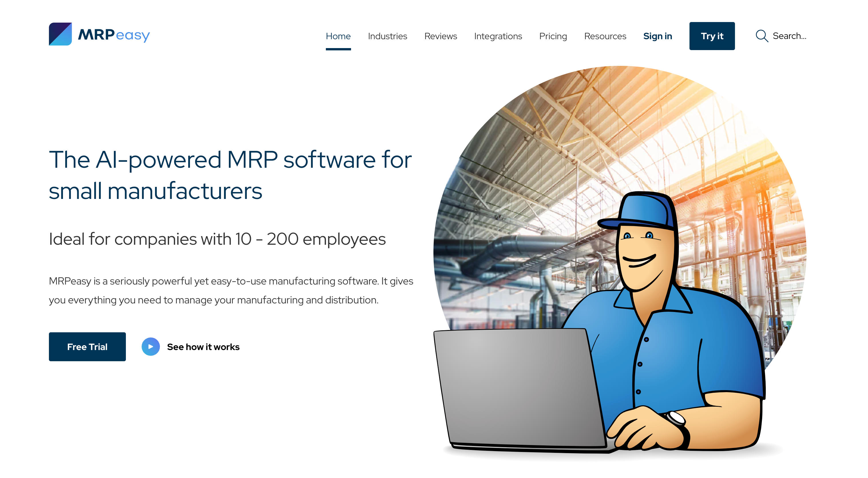868x478 pixels.
Task: Select the MRPeasy logo mark square
Action: tap(61, 35)
